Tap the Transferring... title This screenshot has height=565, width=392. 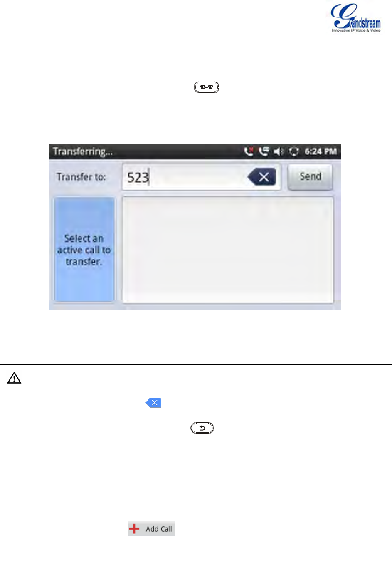pos(83,151)
